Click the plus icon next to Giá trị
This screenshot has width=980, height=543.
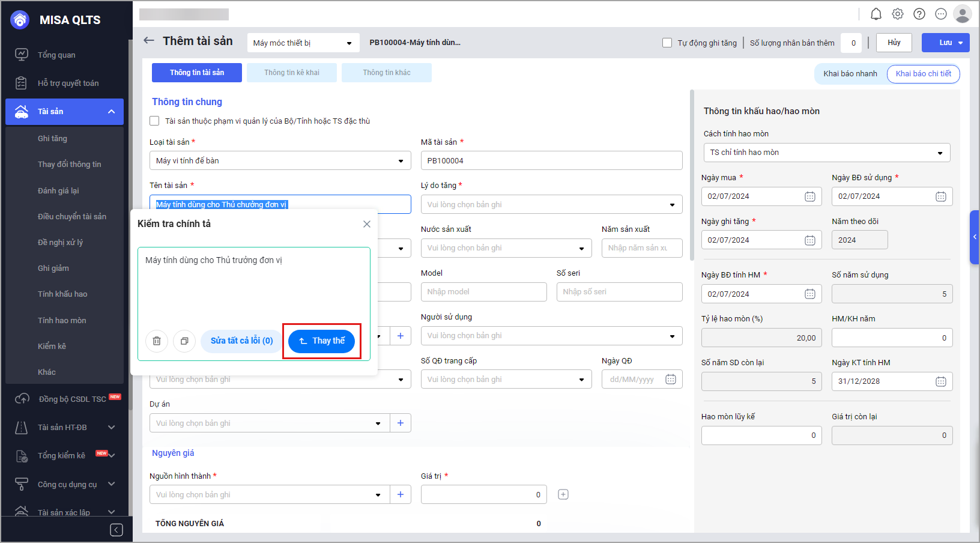pos(563,494)
